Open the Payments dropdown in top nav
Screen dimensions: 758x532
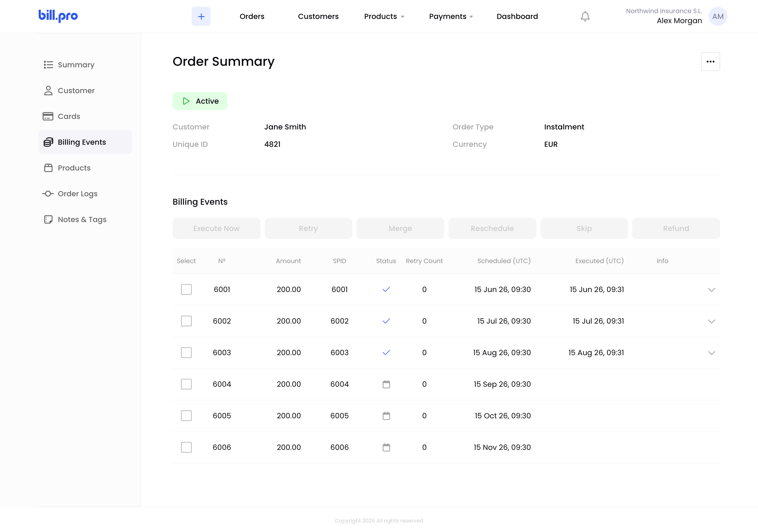coord(451,17)
